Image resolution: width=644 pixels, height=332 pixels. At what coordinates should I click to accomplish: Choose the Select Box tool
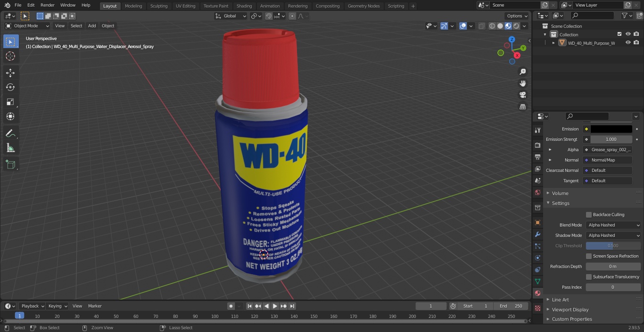[x=10, y=41]
